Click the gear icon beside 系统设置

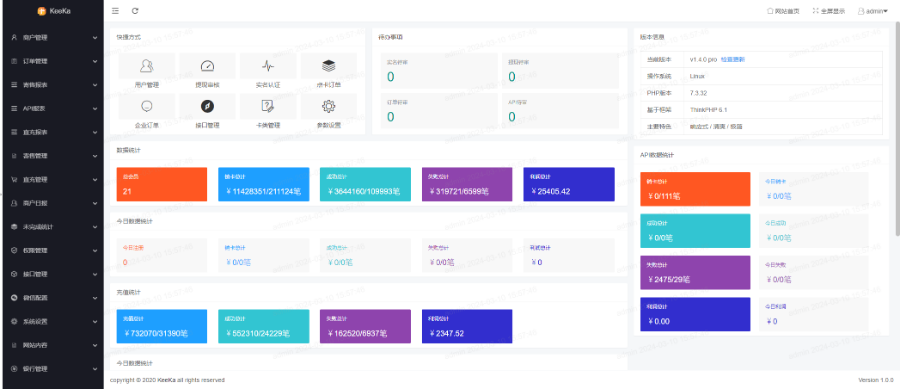(14, 321)
